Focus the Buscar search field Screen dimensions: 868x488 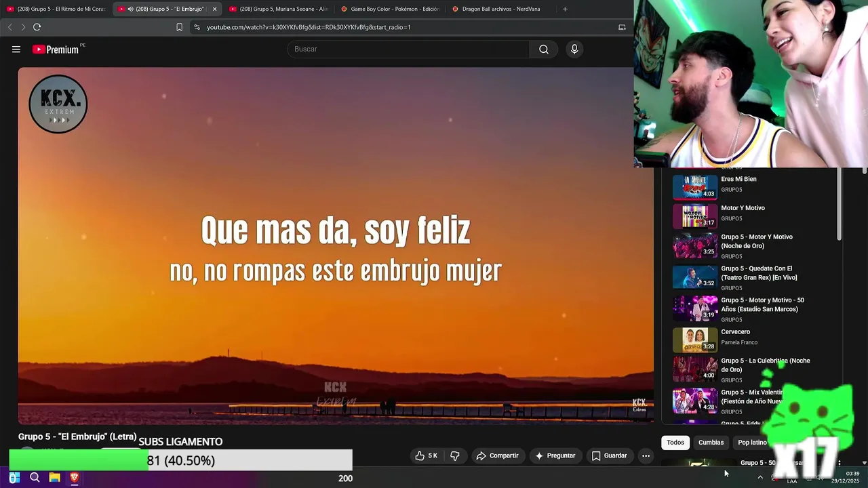pyautogui.click(x=409, y=49)
